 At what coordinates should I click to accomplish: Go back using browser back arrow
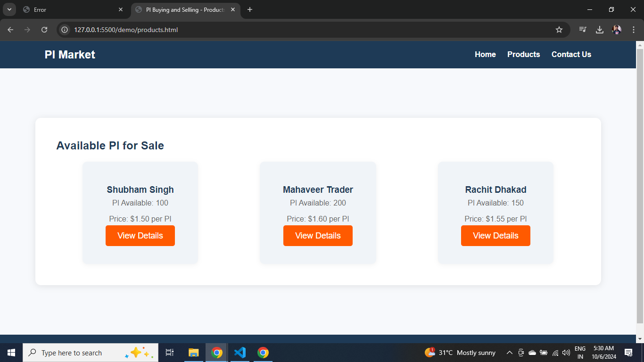(10, 30)
